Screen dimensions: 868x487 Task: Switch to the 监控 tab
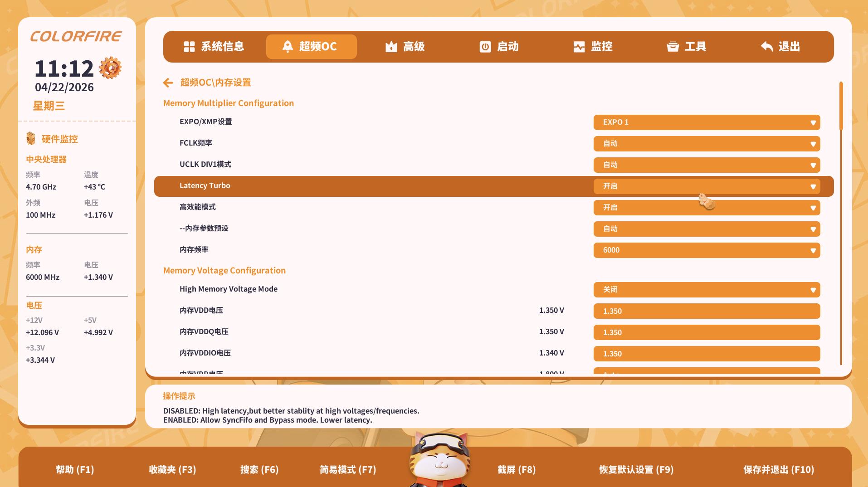[594, 46]
